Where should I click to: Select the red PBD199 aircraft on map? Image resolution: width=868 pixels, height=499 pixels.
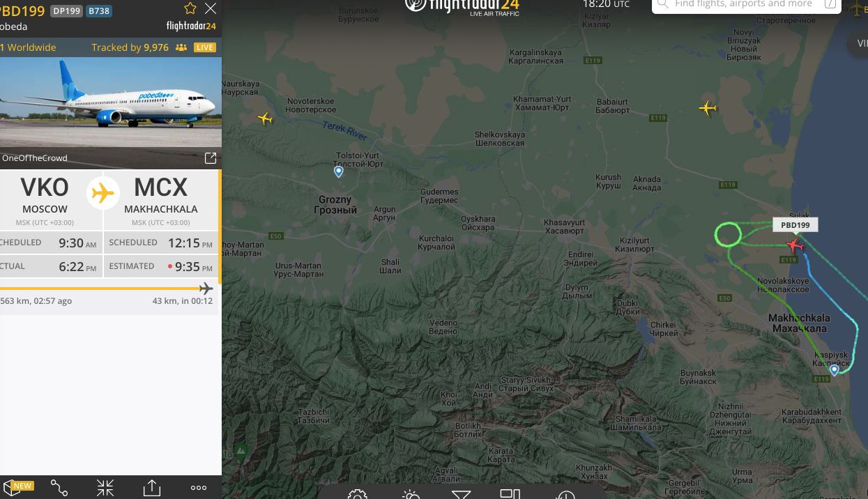pos(794,245)
